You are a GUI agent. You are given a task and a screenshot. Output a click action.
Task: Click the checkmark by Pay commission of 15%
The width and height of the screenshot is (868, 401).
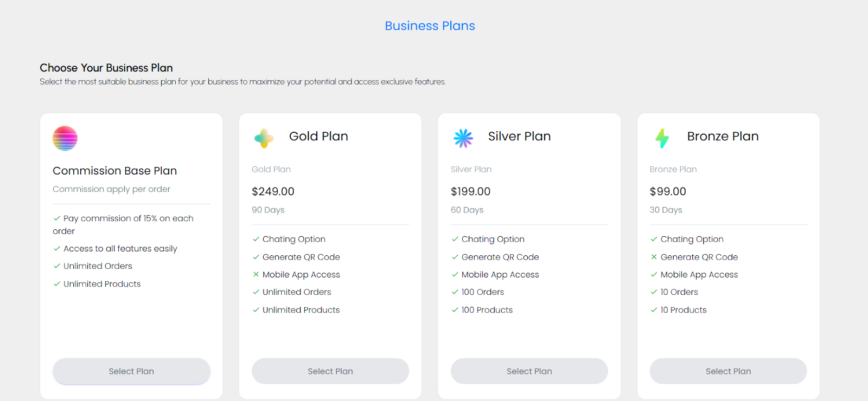[x=57, y=218]
